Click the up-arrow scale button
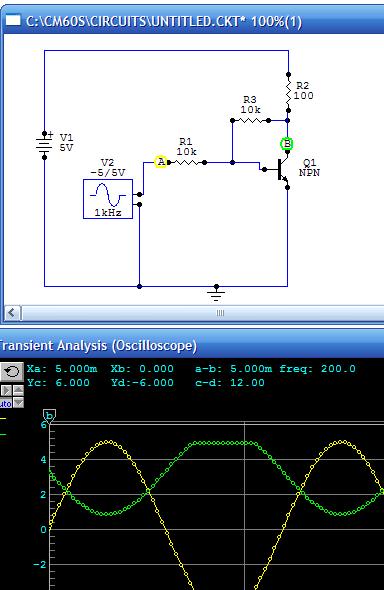Screen dimensions: 384x590 (x=18, y=391)
